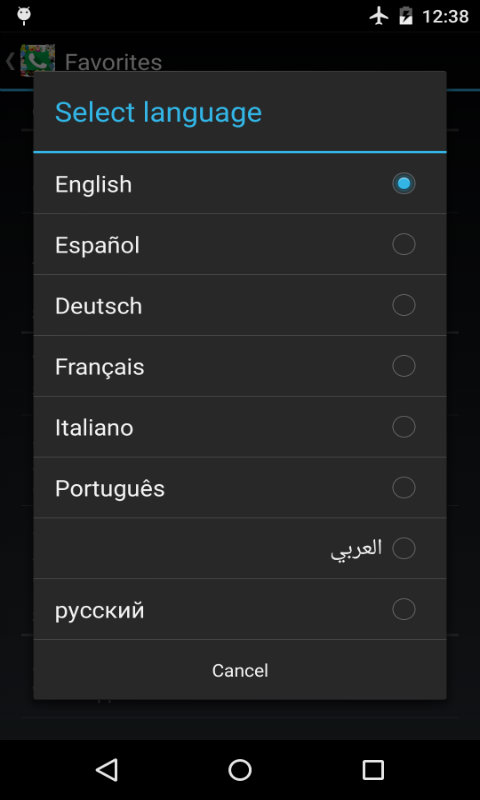Tap the battery charging status icon

(x=406, y=16)
